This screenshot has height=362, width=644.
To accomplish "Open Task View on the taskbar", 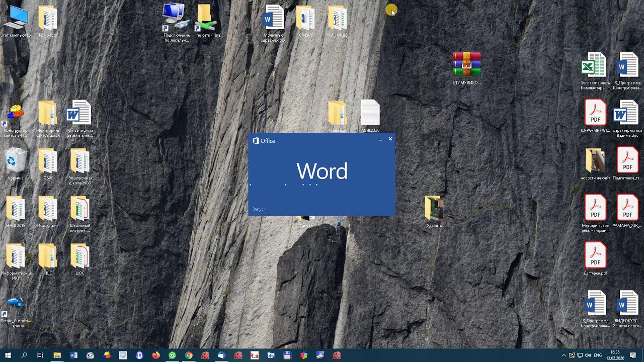I will pos(40,355).
